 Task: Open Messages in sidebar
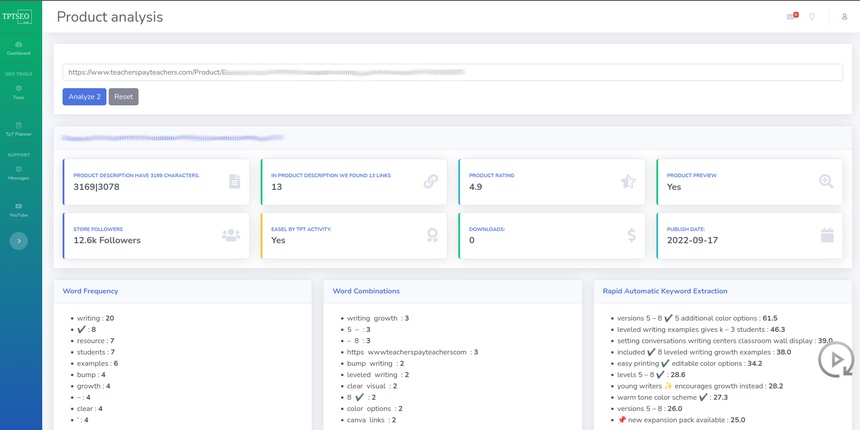coord(19,173)
